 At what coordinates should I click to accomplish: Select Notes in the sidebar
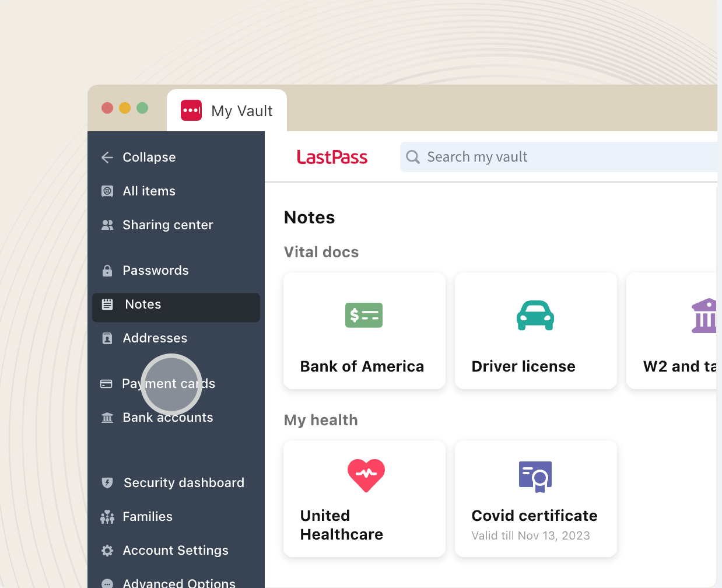click(176, 307)
